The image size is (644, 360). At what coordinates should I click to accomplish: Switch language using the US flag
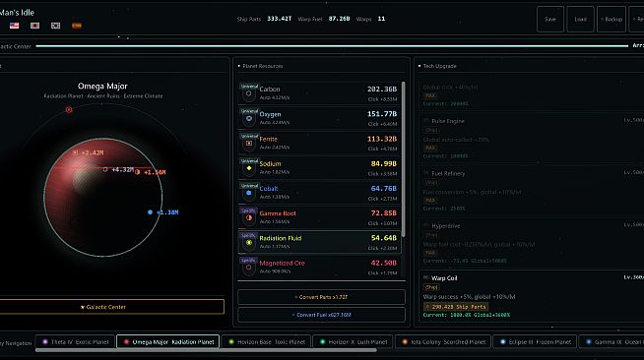coord(15,26)
